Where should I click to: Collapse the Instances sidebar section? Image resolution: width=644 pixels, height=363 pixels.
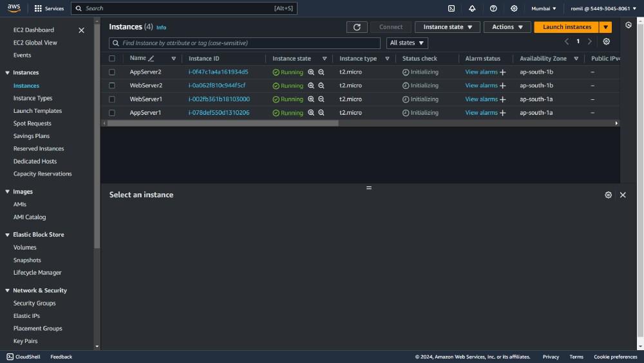pos(7,73)
